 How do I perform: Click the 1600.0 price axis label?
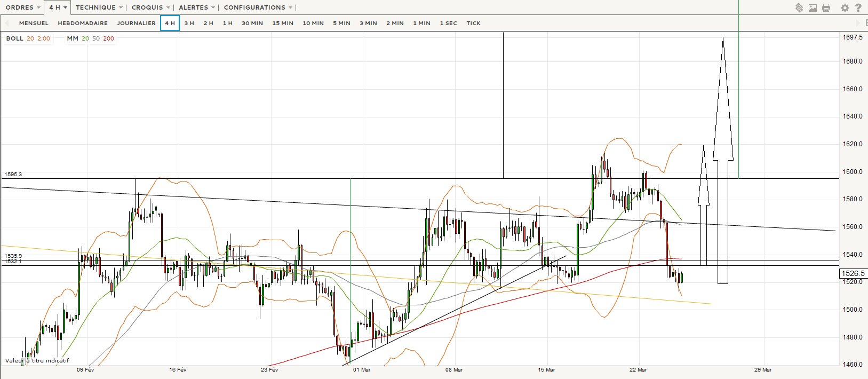[853, 171]
